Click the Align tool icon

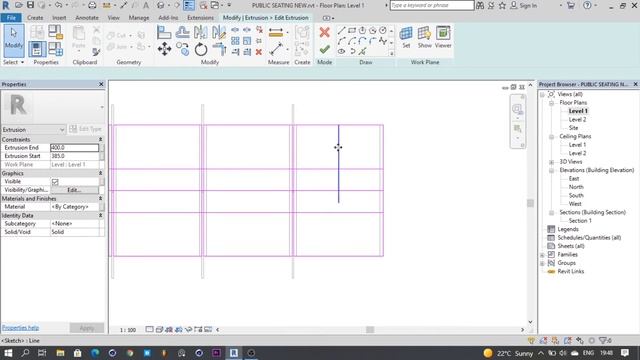click(164, 32)
